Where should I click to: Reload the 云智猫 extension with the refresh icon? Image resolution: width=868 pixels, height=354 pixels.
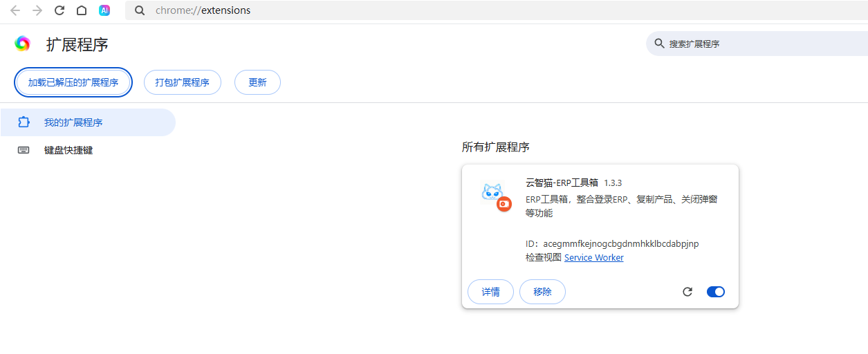687,292
